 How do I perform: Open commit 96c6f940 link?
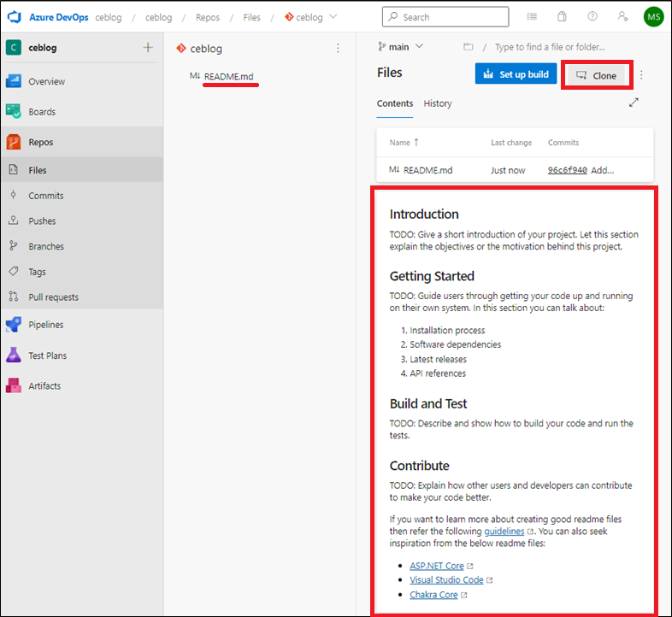tap(567, 170)
